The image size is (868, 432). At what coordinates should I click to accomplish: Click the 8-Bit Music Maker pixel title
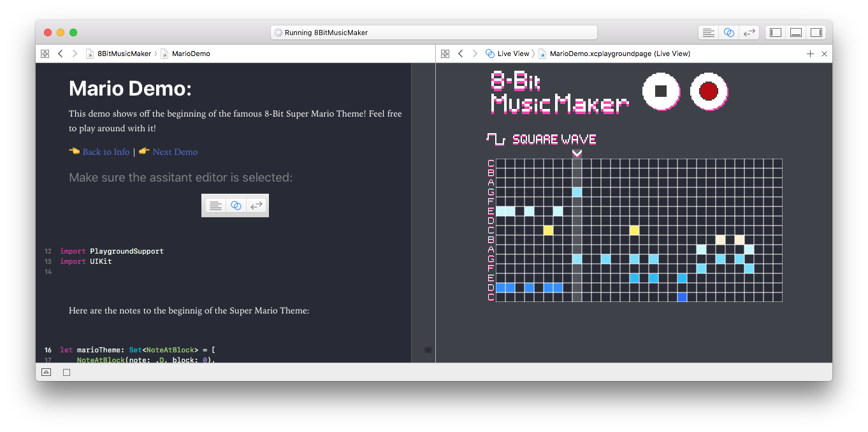tap(560, 92)
